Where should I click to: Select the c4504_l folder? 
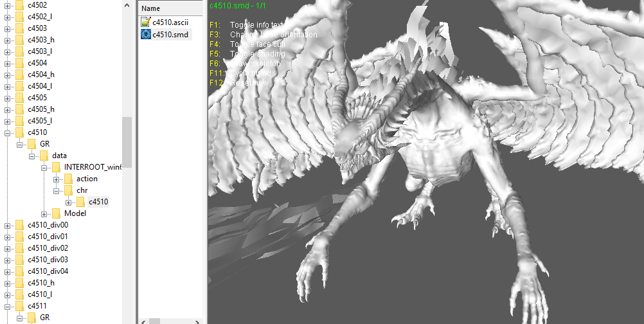point(39,86)
